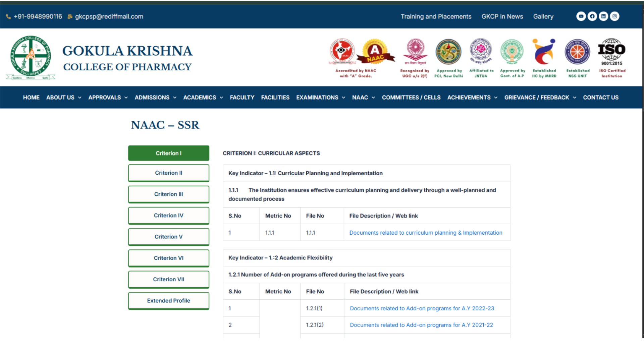This screenshot has height=362, width=644.
Task: Expand the Approvals menu chevron
Action: coord(126,98)
